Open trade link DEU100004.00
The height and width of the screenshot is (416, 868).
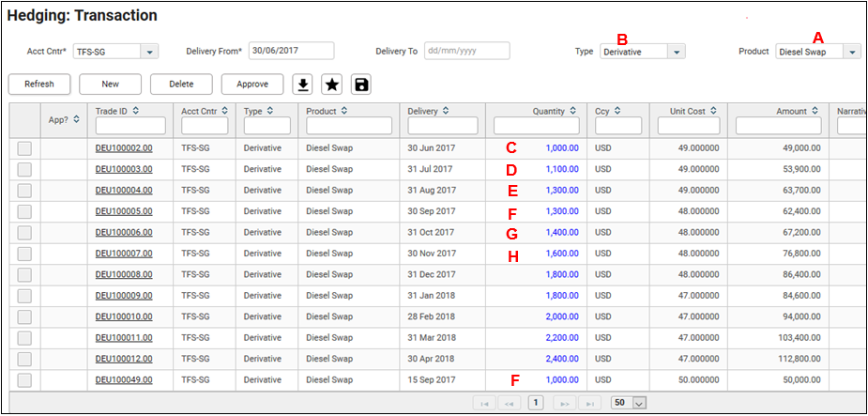pos(124,190)
